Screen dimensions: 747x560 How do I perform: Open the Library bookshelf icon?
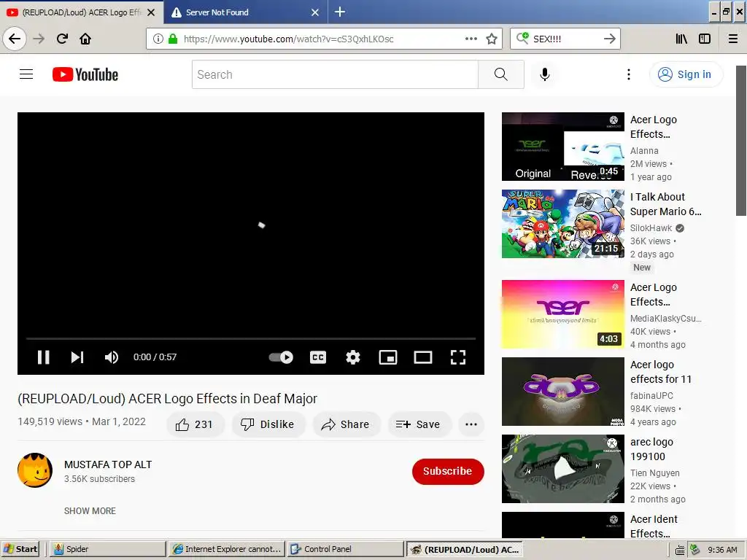(682, 39)
